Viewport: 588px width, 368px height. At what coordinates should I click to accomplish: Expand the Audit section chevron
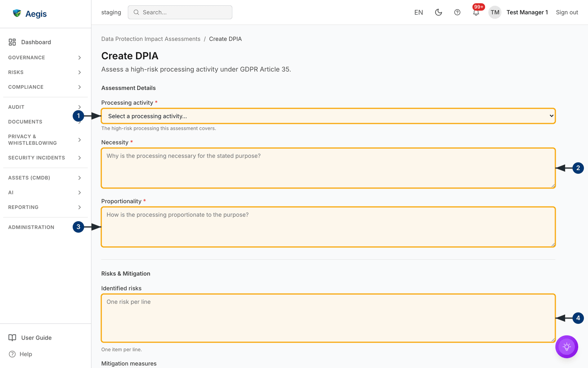click(80, 107)
